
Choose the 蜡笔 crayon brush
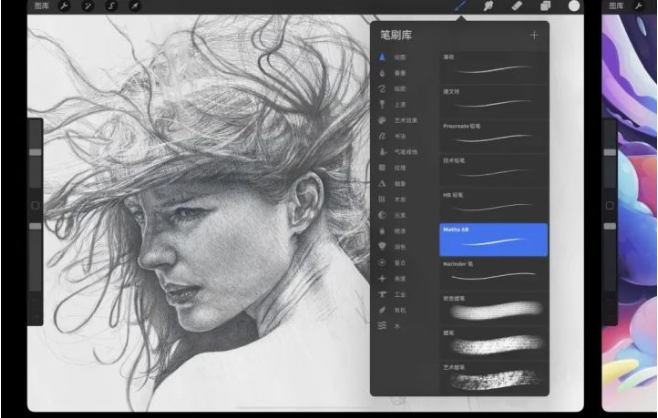click(x=494, y=343)
